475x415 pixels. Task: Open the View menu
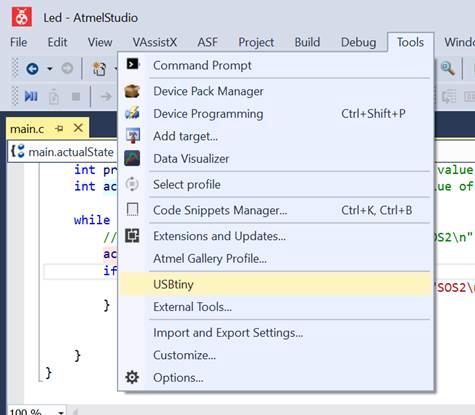point(100,42)
